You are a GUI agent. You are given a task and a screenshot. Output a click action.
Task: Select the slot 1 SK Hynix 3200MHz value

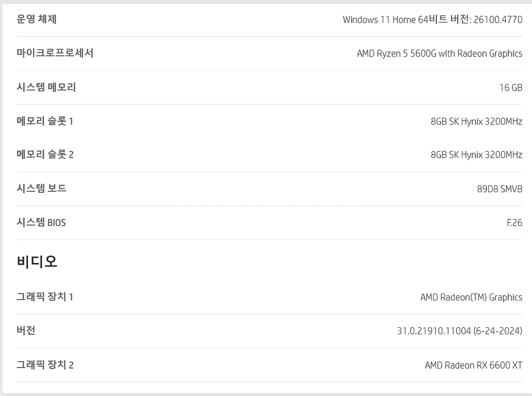(x=477, y=121)
